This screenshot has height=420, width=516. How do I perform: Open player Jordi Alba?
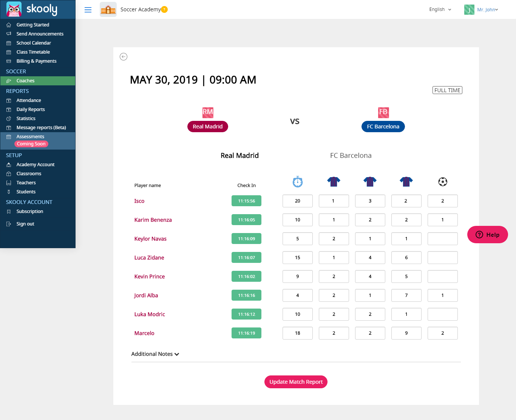[146, 295]
